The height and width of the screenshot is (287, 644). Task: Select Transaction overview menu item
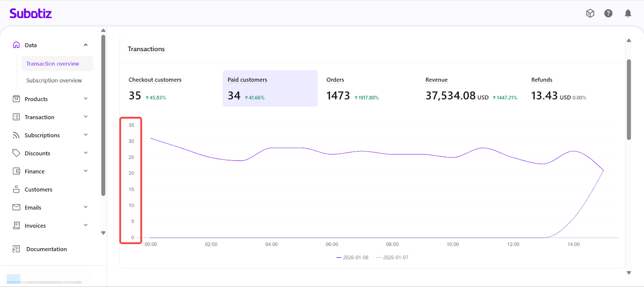pos(53,64)
